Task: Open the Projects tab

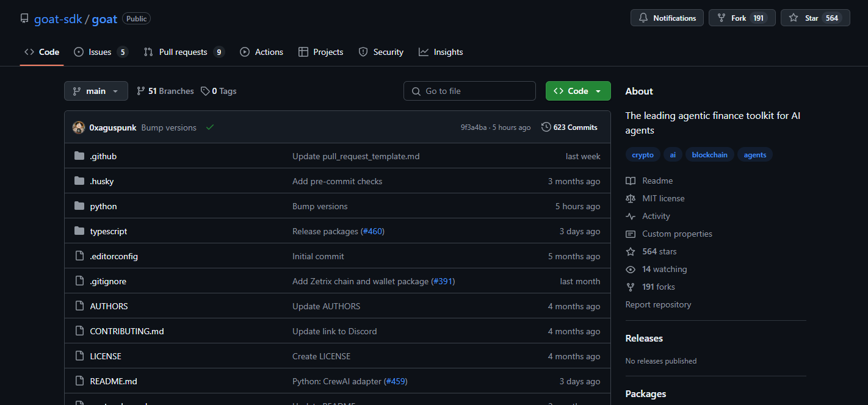Action: [x=321, y=52]
